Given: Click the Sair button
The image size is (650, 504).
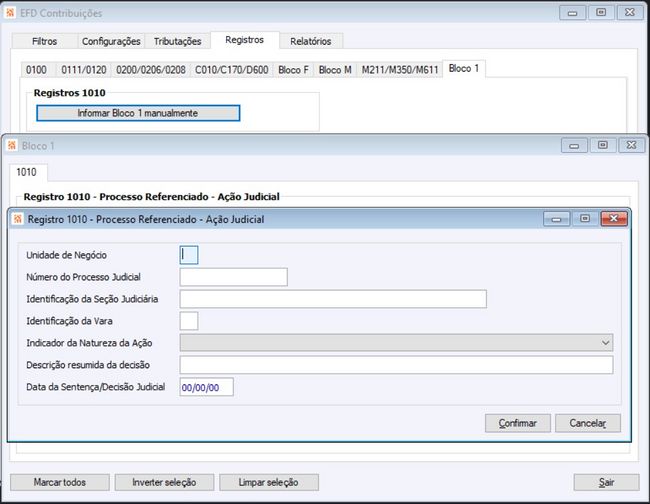Looking at the screenshot, I should click(x=606, y=482).
